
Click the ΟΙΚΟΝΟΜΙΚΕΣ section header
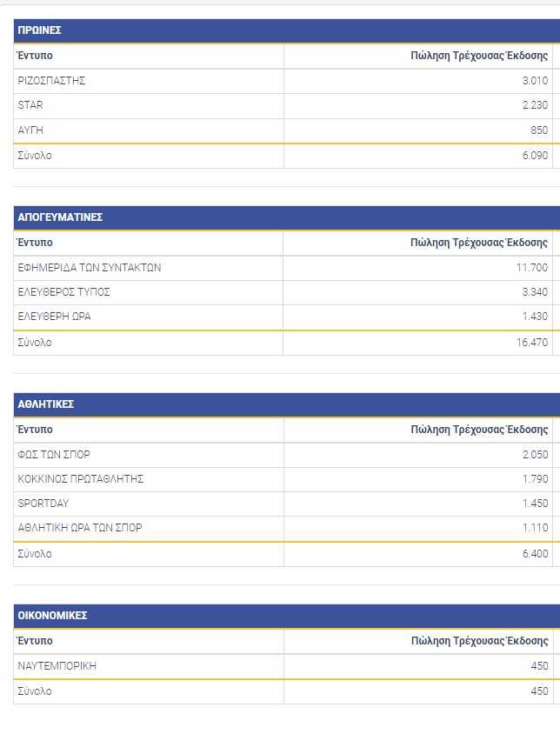click(x=52, y=616)
